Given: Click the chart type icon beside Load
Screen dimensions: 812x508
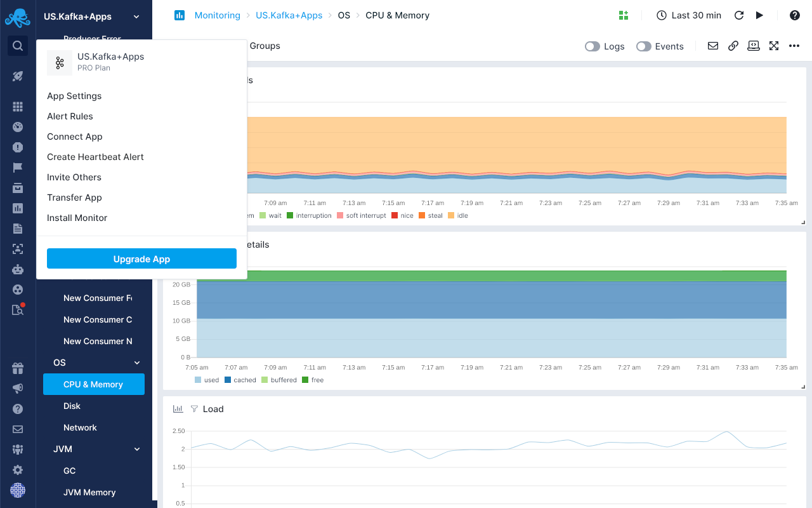Looking at the screenshot, I should point(178,409).
